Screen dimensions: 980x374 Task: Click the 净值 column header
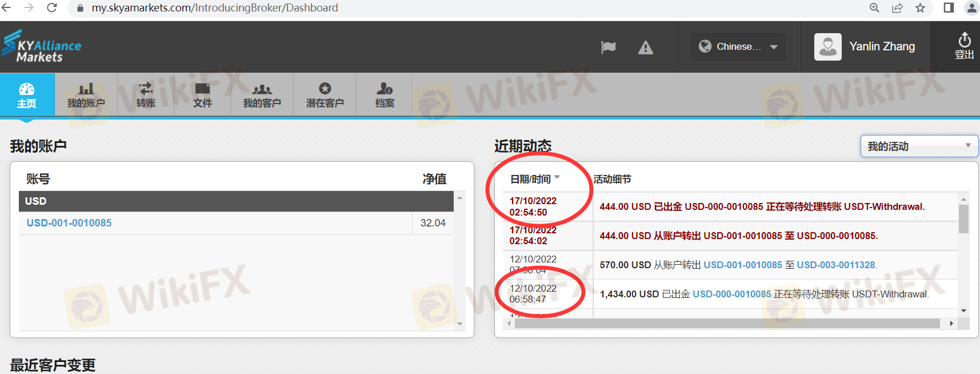[434, 179]
